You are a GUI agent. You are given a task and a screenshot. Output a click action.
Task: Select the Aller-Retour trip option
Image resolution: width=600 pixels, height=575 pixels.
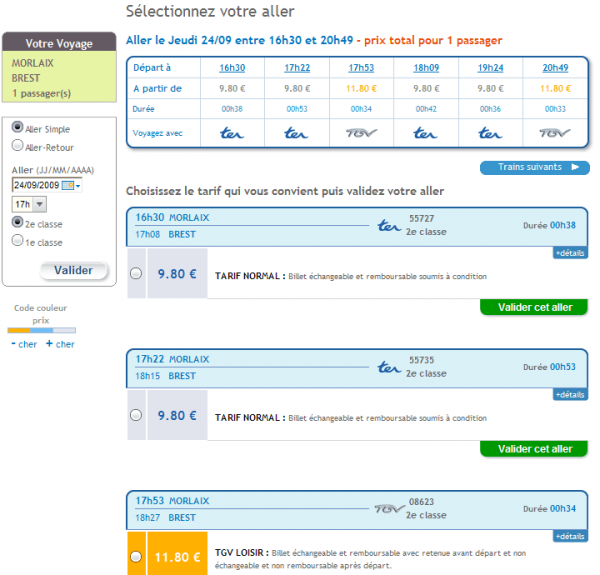17,146
